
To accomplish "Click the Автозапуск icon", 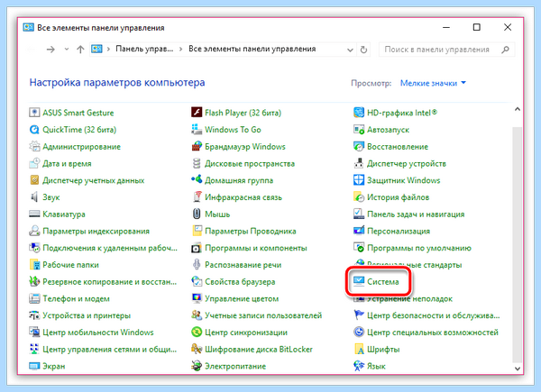I will (x=359, y=130).
